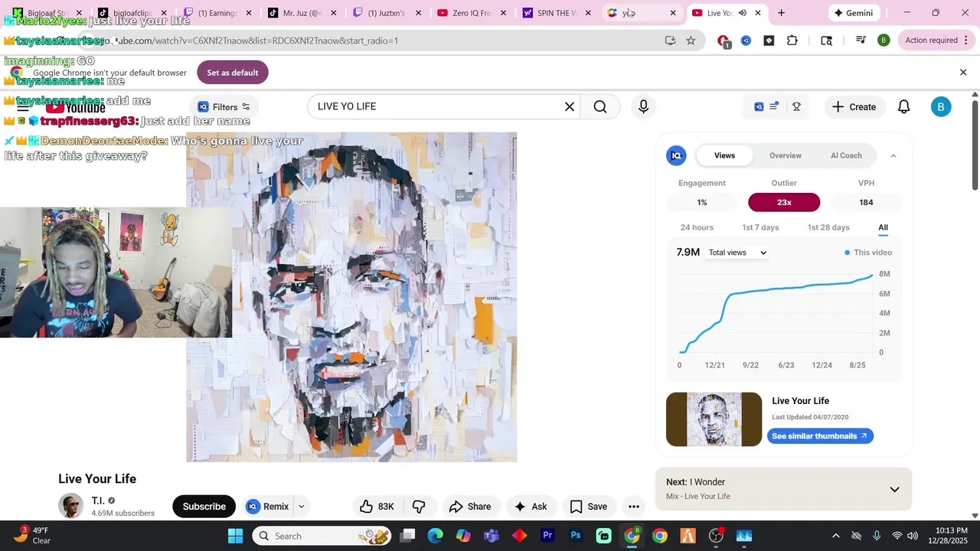Click the YouTube search input field
Image resolution: width=980 pixels, height=551 pixels.
435,106
